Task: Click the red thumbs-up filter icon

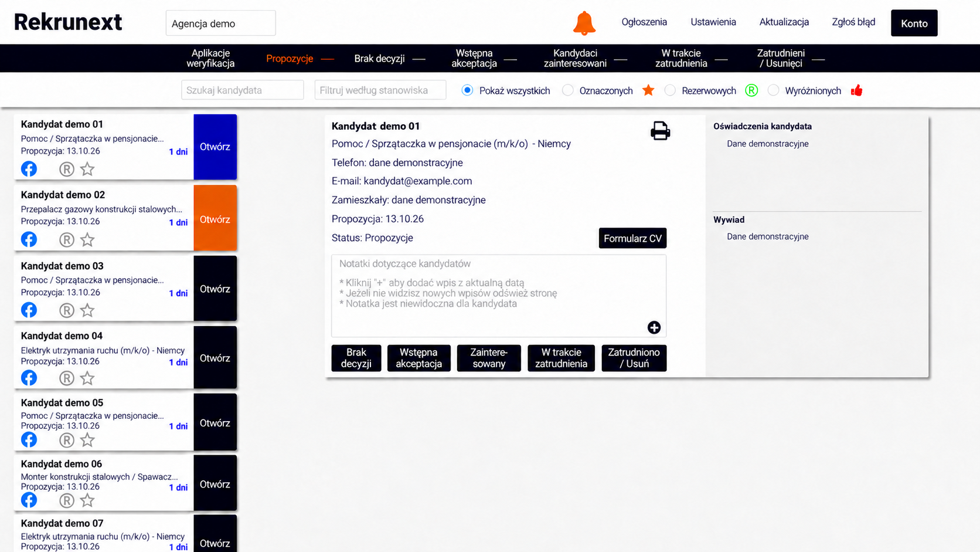Action: pos(857,90)
